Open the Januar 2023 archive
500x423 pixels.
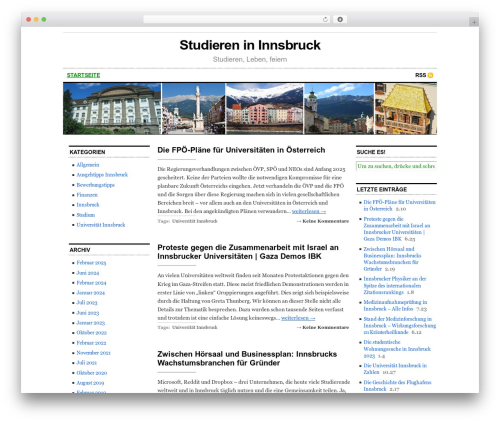pyautogui.click(x=90, y=323)
